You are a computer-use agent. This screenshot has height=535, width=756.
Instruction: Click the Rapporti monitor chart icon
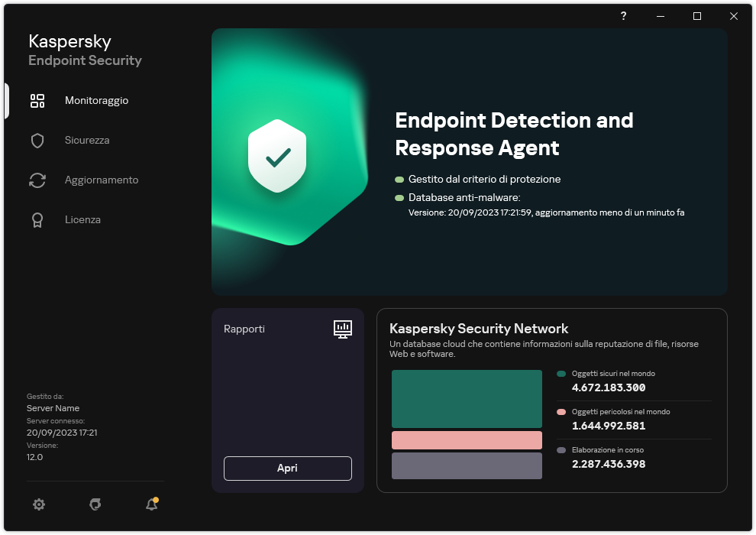click(x=343, y=329)
